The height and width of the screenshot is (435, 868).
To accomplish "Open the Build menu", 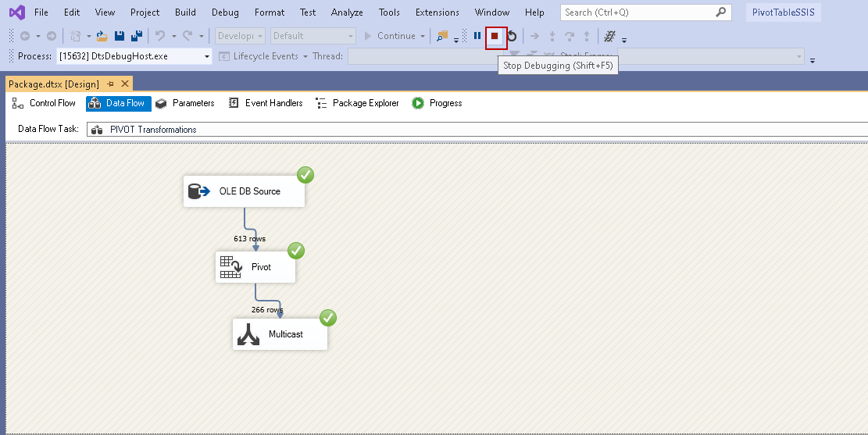I will [x=185, y=12].
